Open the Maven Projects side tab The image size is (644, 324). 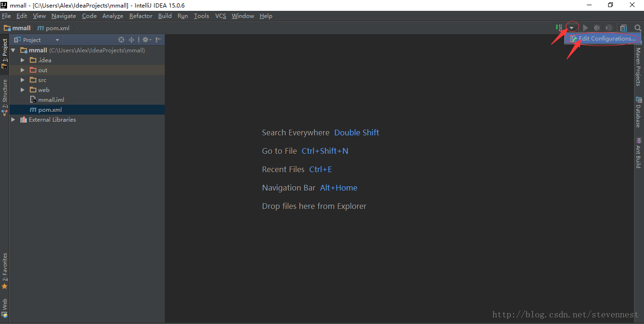639,64
